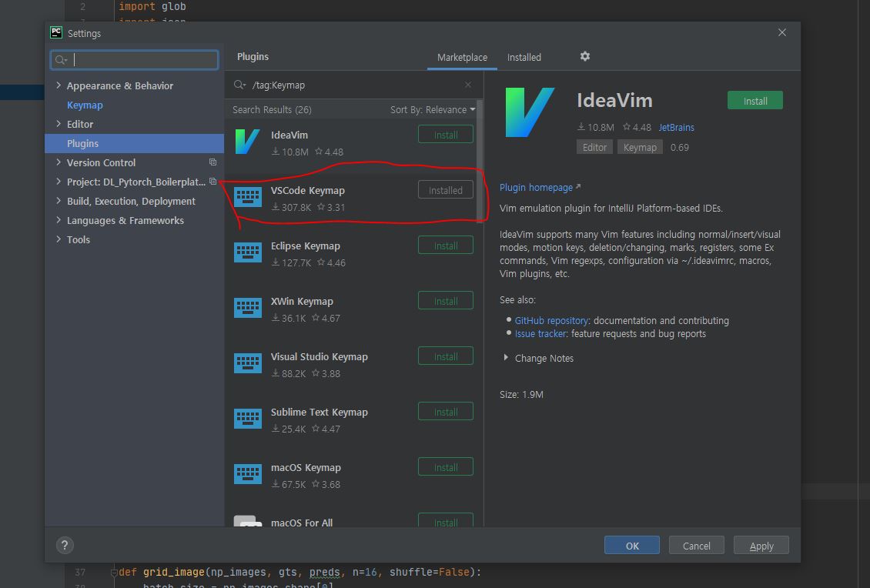Expand the Change Notes section
The image size is (870, 588).
[x=506, y=358]
